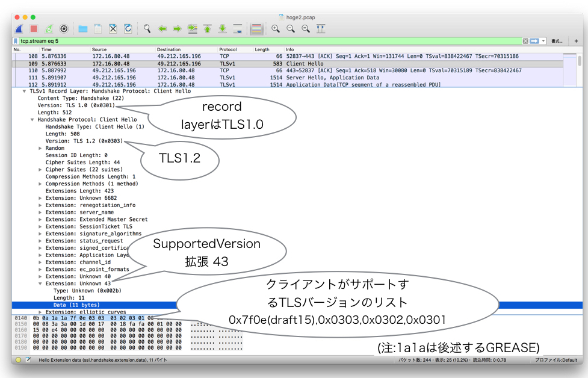
Task: Sort by the Protocol column header
Action: [228, 49]
